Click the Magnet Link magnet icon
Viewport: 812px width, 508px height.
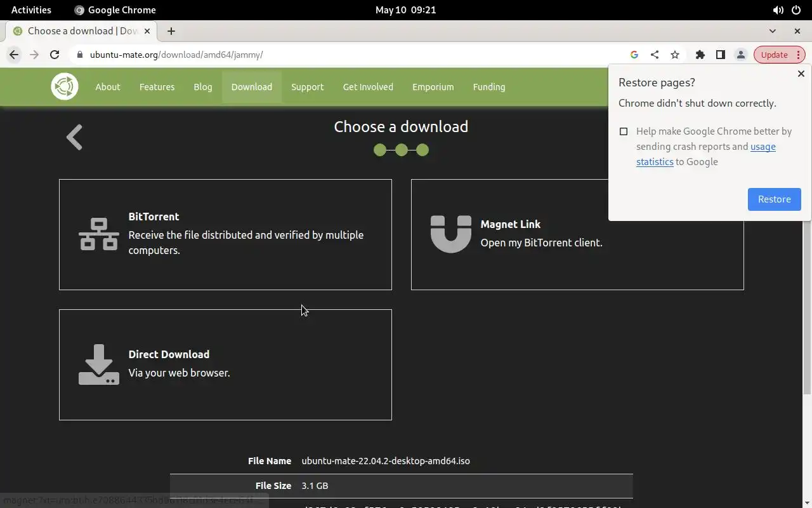[451, 234]
